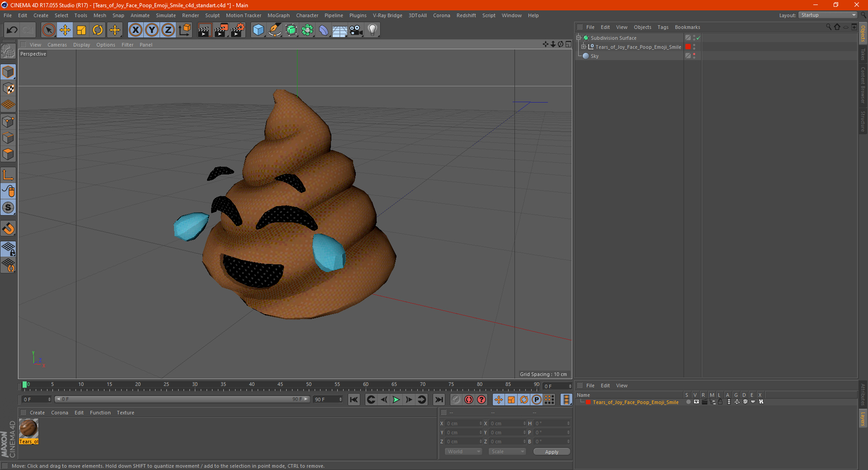Viewport: 868px width, 470px height.
Task: Click Make Editable icon in left toolbar
Action: pos(8,51)
